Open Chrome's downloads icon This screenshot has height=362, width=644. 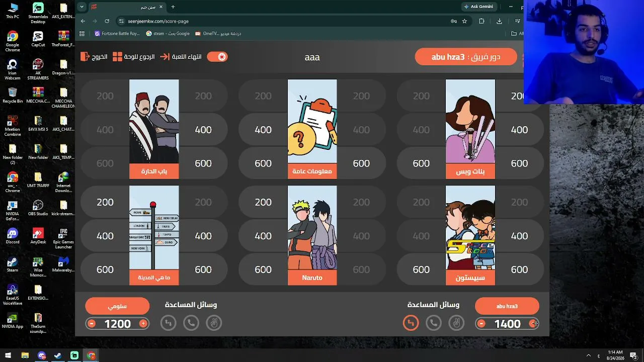pos(499,21)
